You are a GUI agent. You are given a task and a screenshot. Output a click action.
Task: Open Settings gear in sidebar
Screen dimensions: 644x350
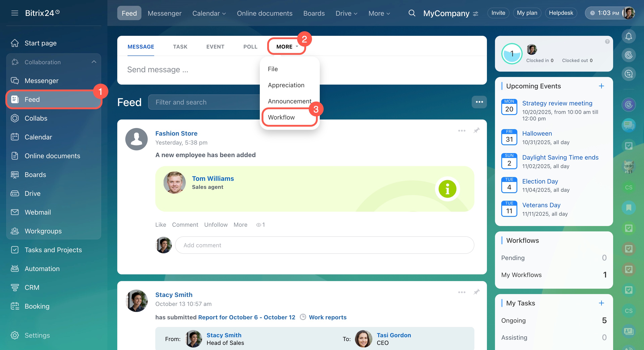tap(15, 335)
